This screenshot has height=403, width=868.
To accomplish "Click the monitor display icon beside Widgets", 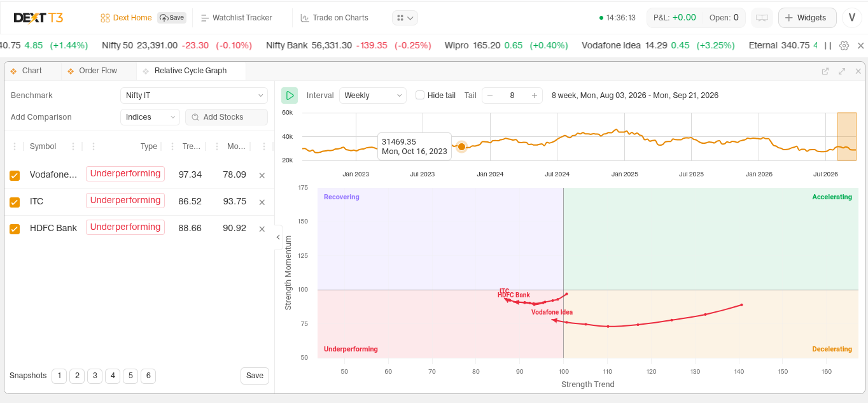I will click(762, 18).
